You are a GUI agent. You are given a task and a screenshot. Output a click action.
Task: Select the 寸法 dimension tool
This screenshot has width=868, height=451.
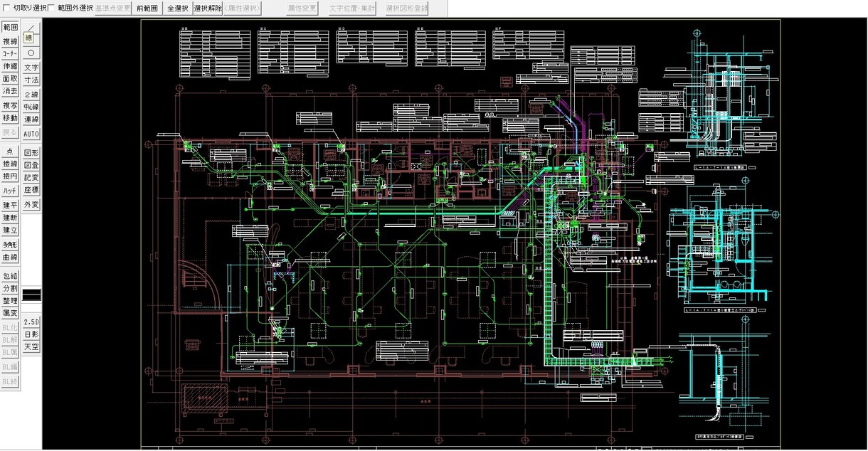[x=31, y=80]
